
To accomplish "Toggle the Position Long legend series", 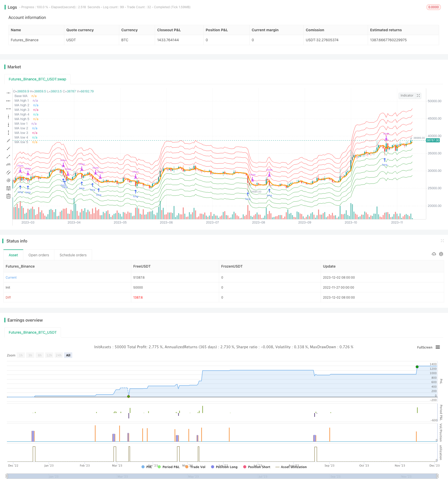I will pos(224,467).
